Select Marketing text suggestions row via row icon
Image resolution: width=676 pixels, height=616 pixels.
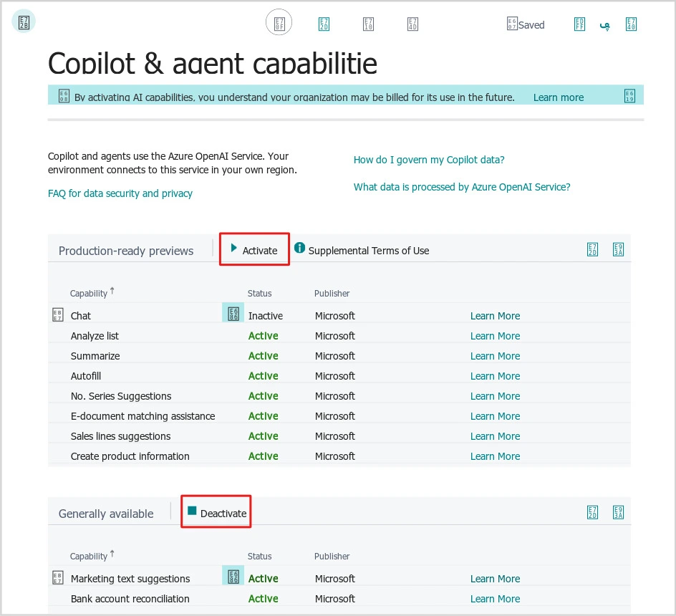pos(58,577)
